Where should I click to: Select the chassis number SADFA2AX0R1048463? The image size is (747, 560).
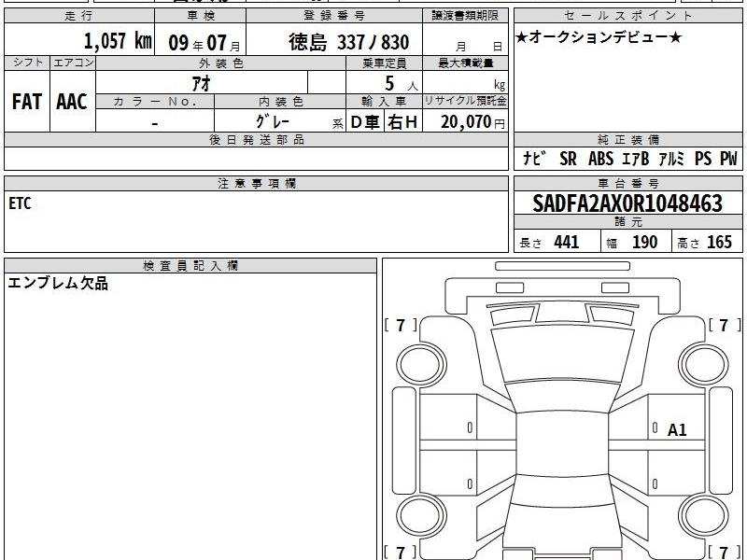tap(627, 203)
